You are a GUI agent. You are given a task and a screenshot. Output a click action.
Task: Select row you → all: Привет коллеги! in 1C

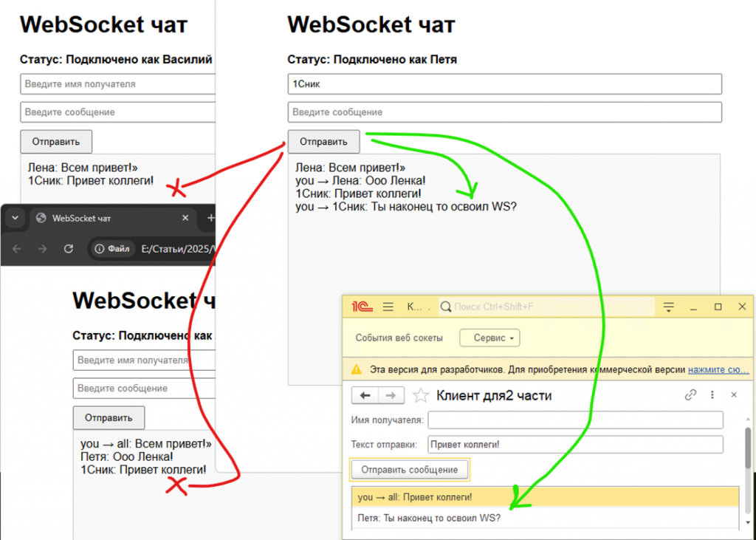[x=546, y=497]
